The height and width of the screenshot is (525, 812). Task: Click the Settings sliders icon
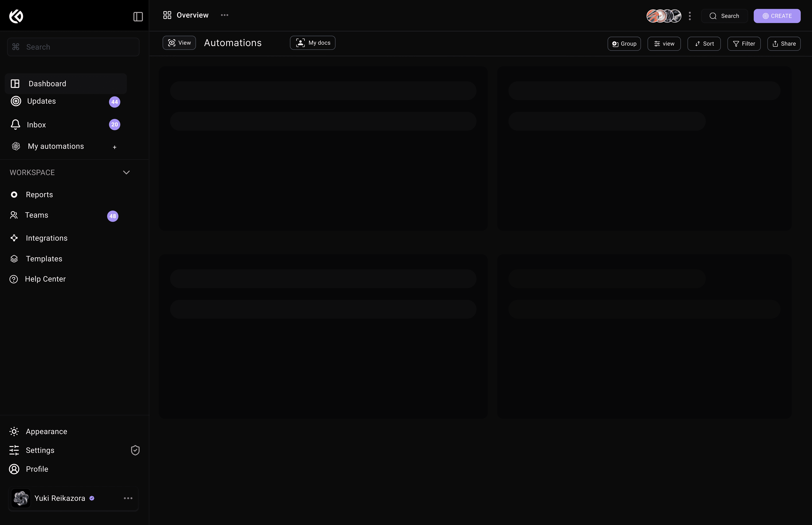14,450
